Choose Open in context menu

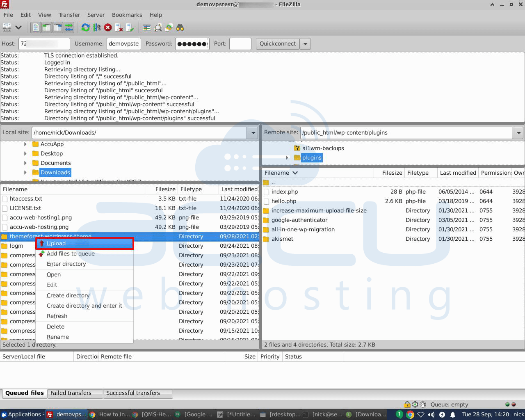click(84, 274)
